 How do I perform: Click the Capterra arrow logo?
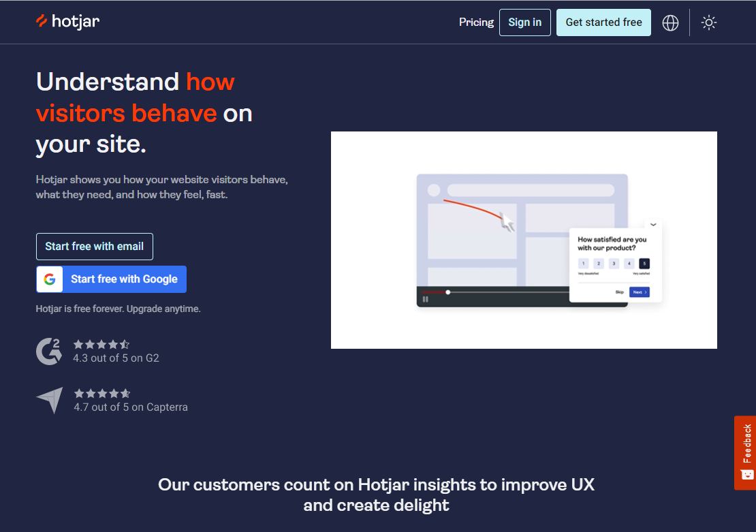tap(50, 400)
